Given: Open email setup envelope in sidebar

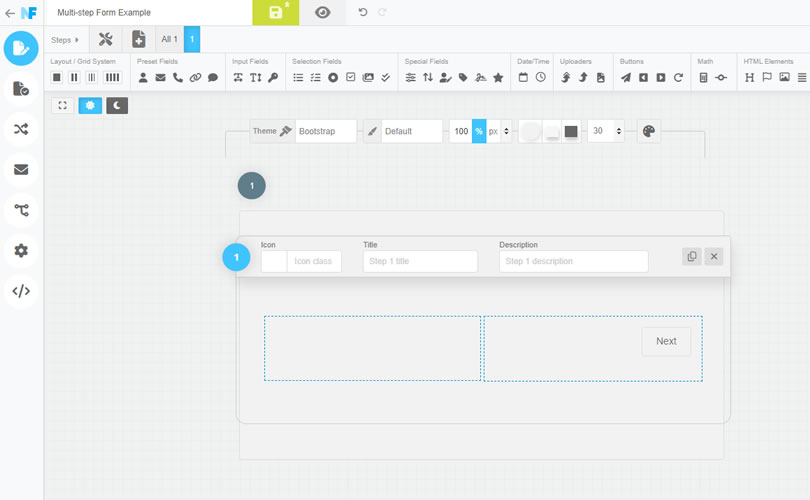Looking at the screenshot, I should pos(21,169).
